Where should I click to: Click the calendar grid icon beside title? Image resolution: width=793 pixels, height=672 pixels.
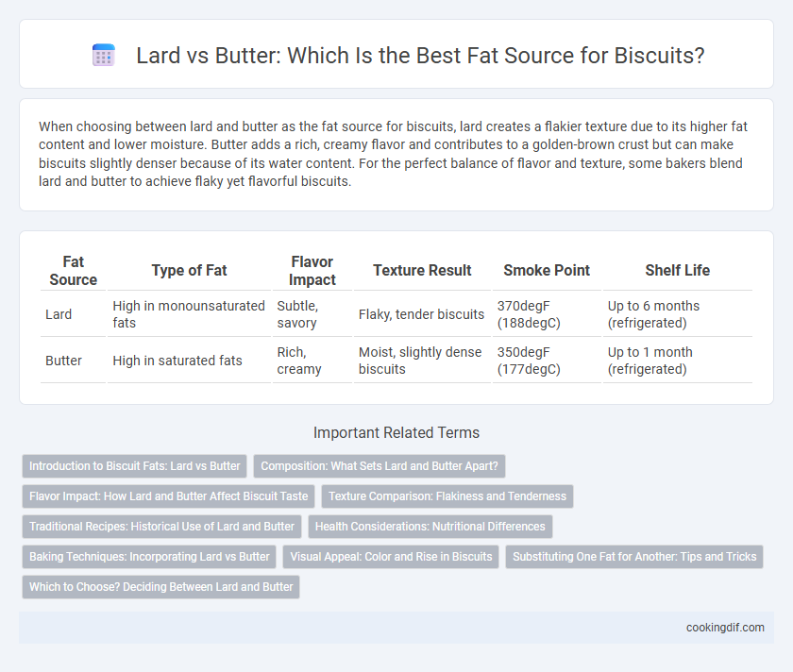pos(104,55)
